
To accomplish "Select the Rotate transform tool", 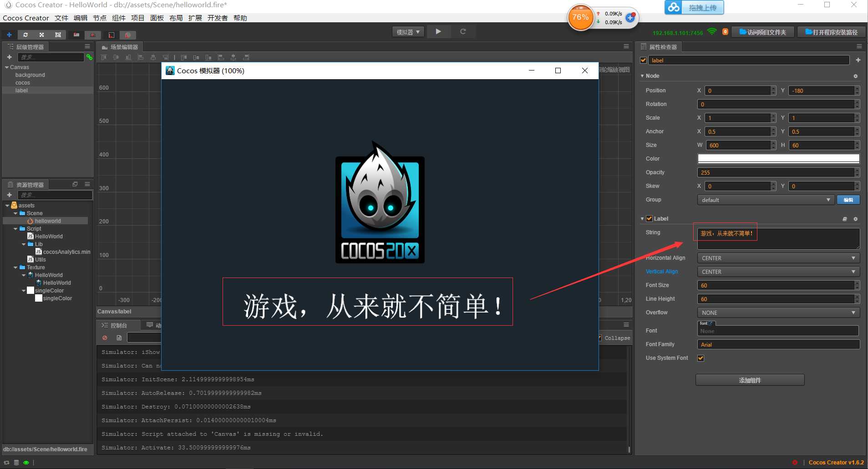I will (25, 35).
